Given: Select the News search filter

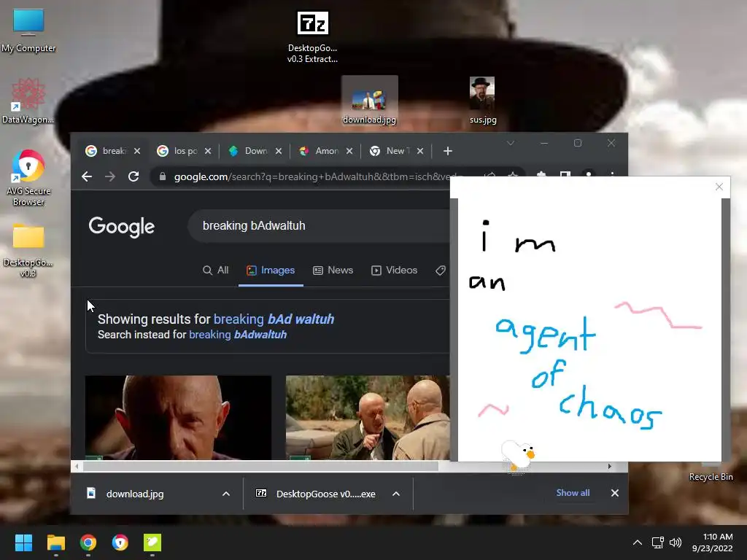Looking at the screenshot, I should pyautogui.click(x=333, y=271).
